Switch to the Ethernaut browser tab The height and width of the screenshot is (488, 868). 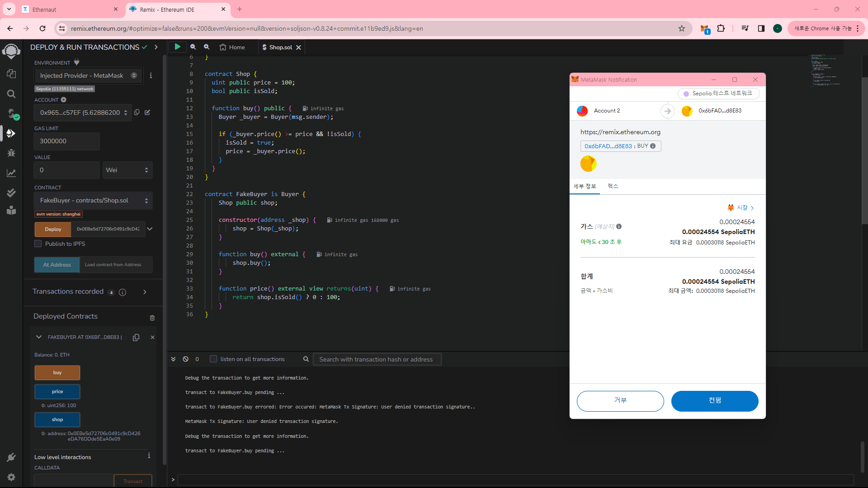70,9
